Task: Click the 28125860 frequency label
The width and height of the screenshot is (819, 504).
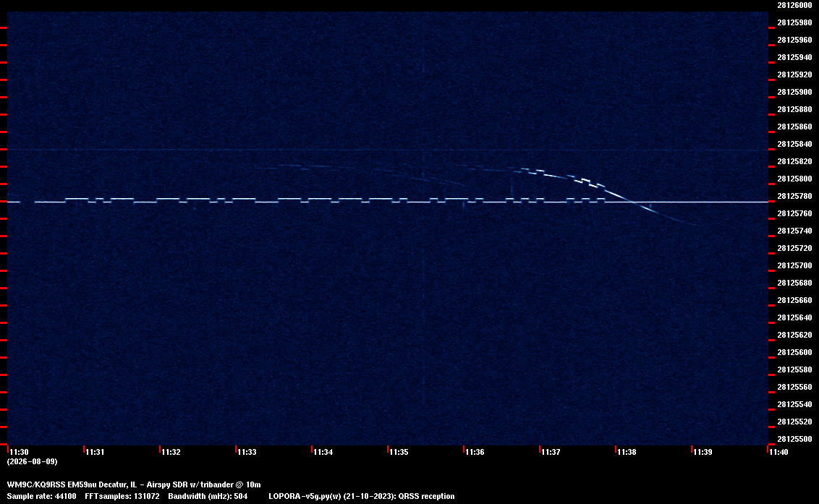Action: (x=794, y=127)
